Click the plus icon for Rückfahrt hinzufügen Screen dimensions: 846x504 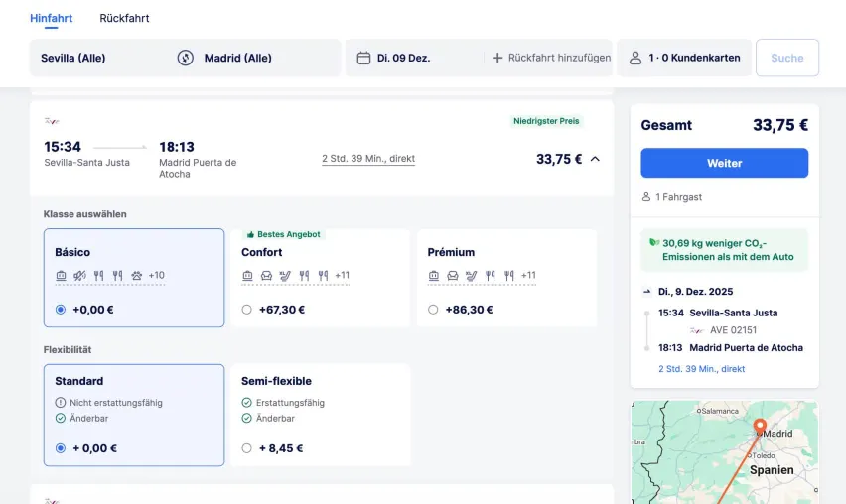click(x=497, y=58)
